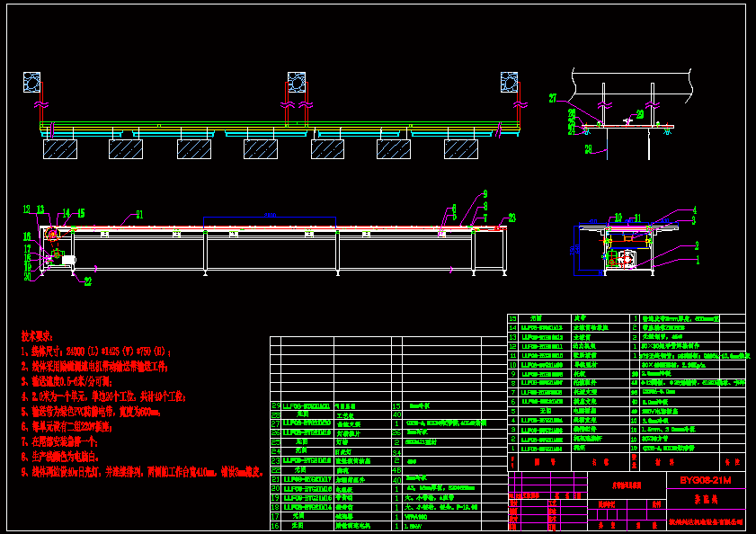Image resolution: width=756 pixels, height=534 pixels.
Task: Click item number 29 cell in parts list
Action: pos(276,405)
